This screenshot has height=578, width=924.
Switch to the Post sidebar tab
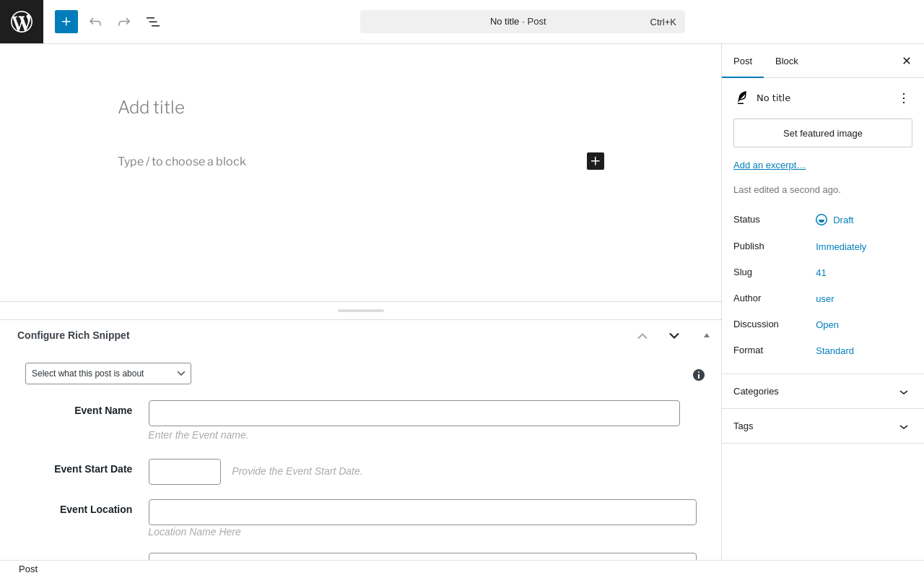point(743,61)
